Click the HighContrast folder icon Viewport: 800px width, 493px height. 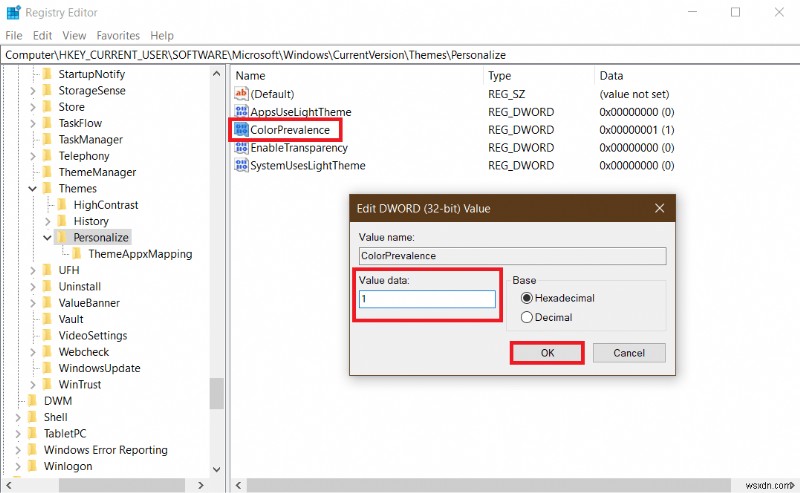click(62, 205)
